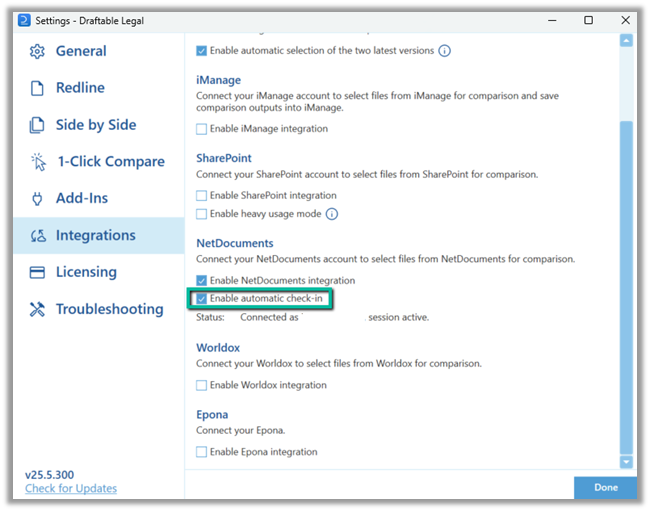Image resolution: width=650 pixels, height=511 pixels.
Task: Go to the Add-Ins tab
Action: (99, 199)
